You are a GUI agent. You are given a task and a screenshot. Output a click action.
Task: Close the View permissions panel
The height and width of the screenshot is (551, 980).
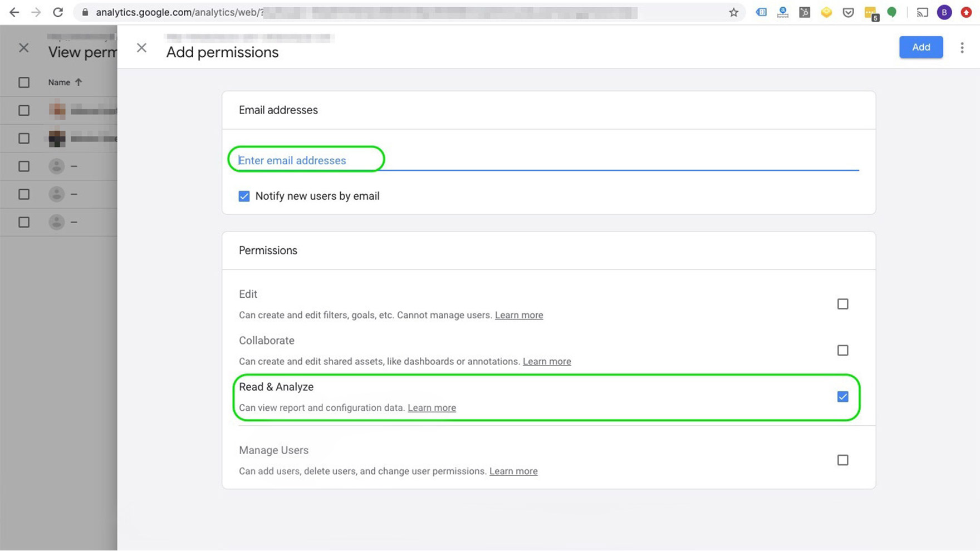pyautogui.click(x=23, y=48)
